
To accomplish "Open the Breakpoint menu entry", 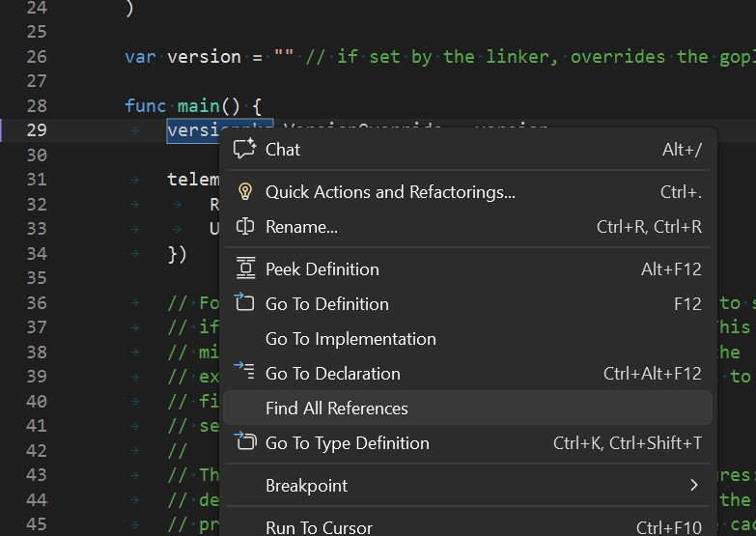I will click(467, 486).
